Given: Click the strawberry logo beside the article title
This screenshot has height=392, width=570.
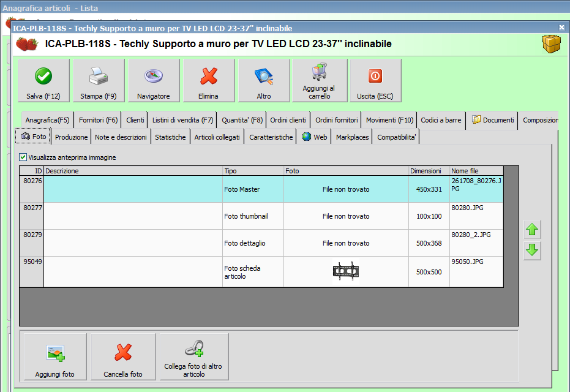Looking at the screenshot, I should 26,44.
